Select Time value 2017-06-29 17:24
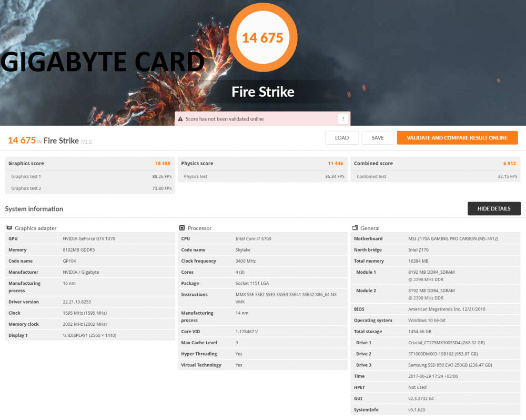 (433, 376)
